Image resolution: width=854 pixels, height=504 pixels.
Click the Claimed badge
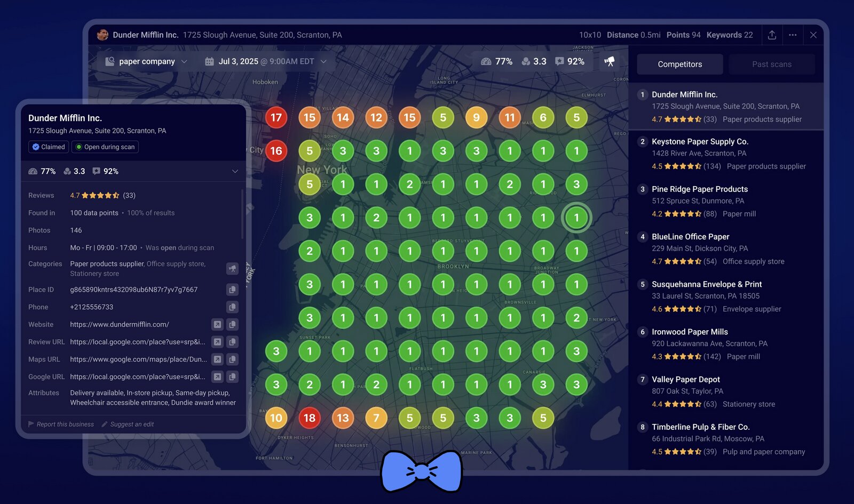tap(49, 147)
